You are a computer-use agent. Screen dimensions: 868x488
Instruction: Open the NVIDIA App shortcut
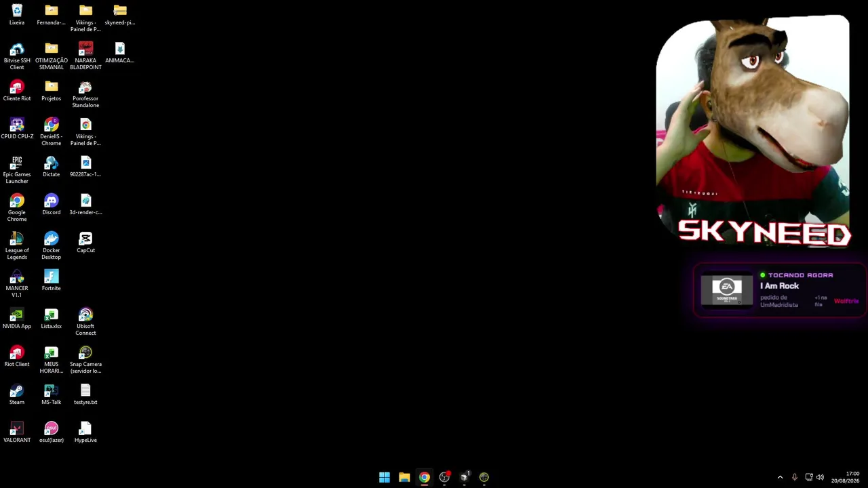(17, 319)
